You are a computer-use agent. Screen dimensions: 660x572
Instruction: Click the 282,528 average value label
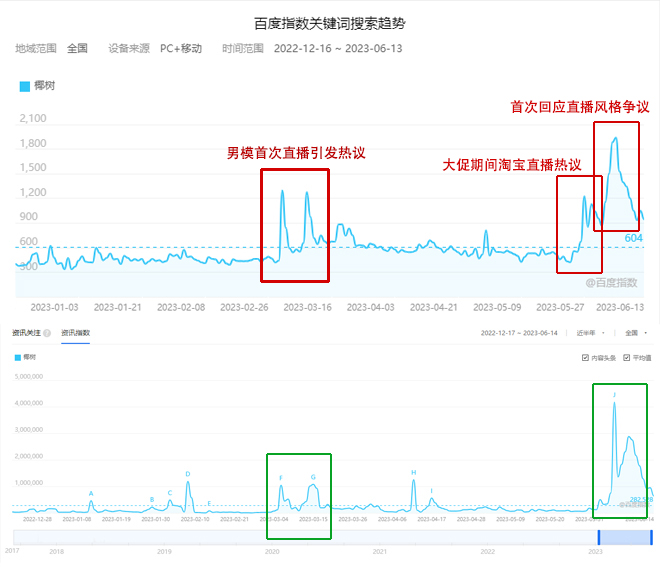[x=641, y=500]
